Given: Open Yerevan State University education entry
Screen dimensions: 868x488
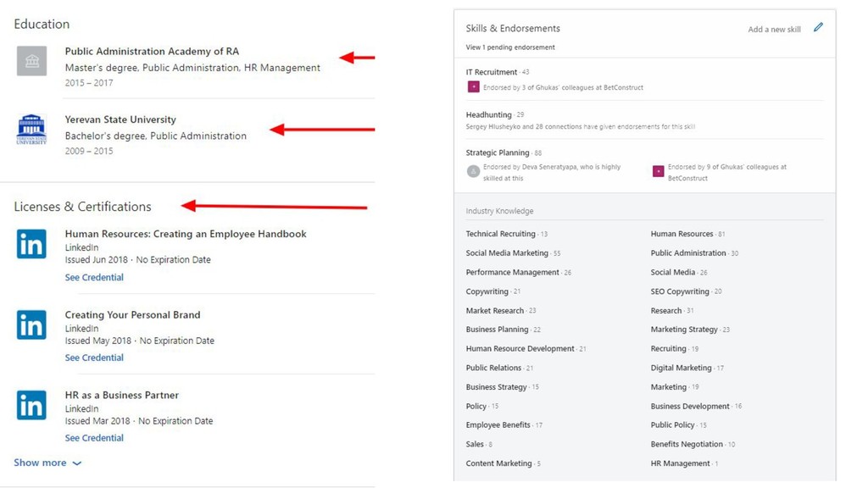Looking at the screenshot, I should coord(120,119).
